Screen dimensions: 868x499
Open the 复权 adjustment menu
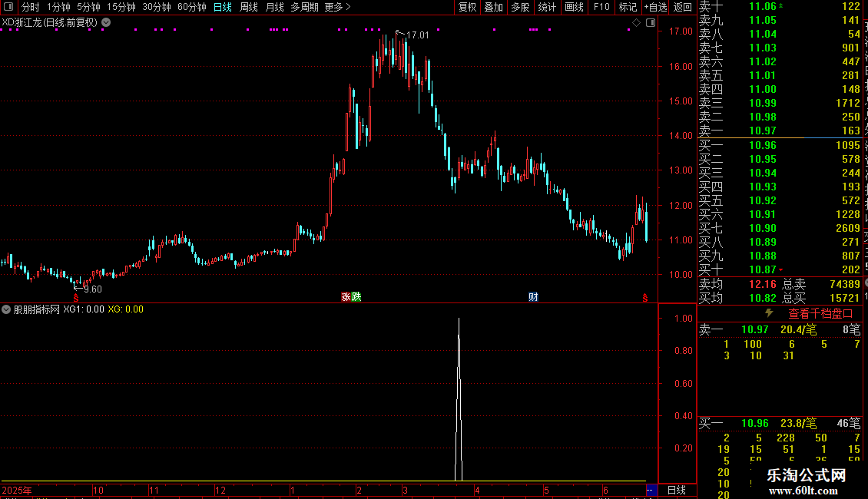point(467,7)
